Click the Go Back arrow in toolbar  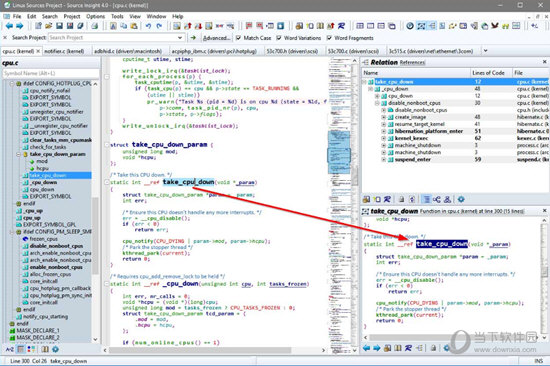click(9, 26)
